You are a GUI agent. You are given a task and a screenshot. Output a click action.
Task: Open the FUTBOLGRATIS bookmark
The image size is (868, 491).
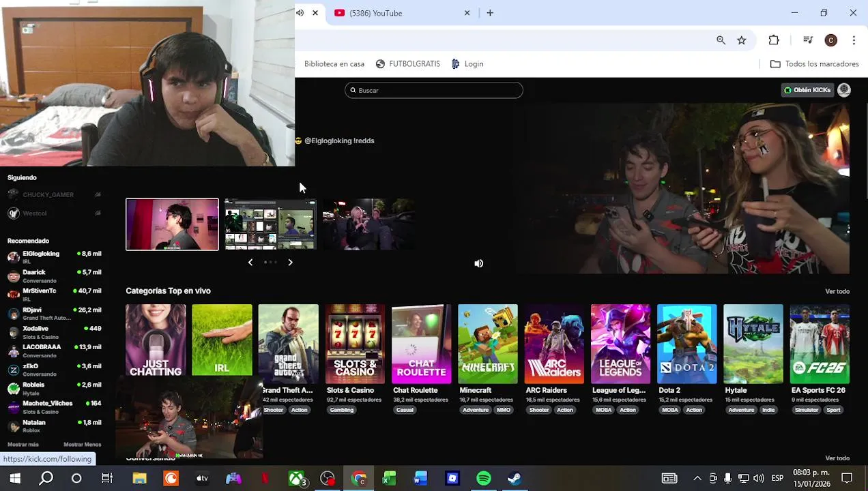pyautogui.click(x=408, y=64)
